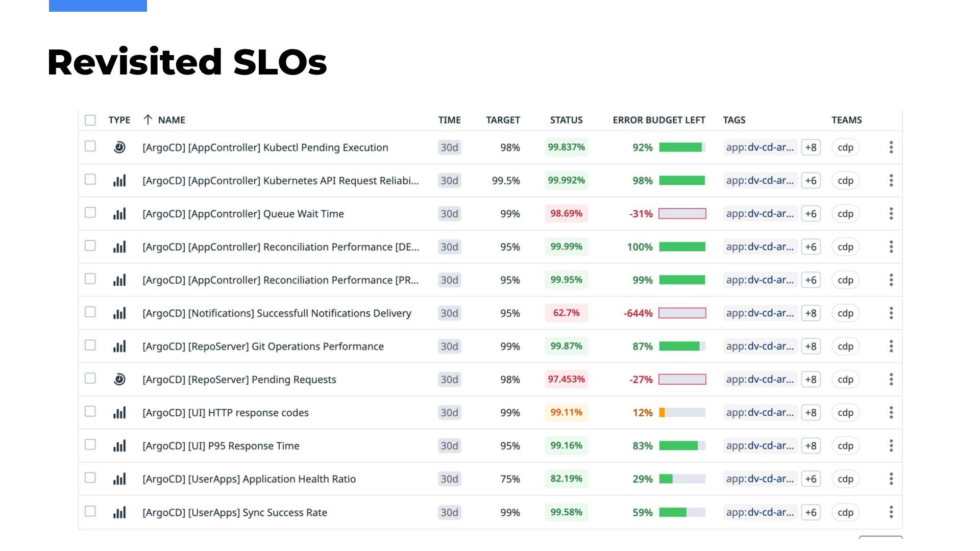Screen dimensions: 980x551
Task: Expand the +6 tags on Reconciliation Performance [DE...
Action: coord(811,247)
